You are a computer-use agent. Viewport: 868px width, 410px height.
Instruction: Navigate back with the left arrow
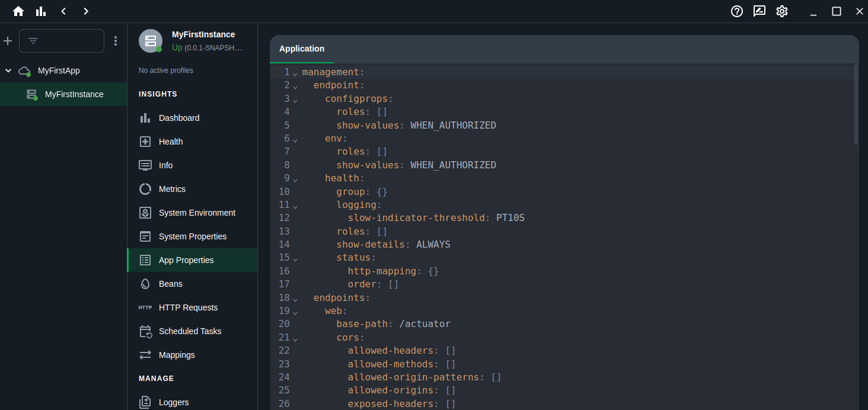coord(63,11)
